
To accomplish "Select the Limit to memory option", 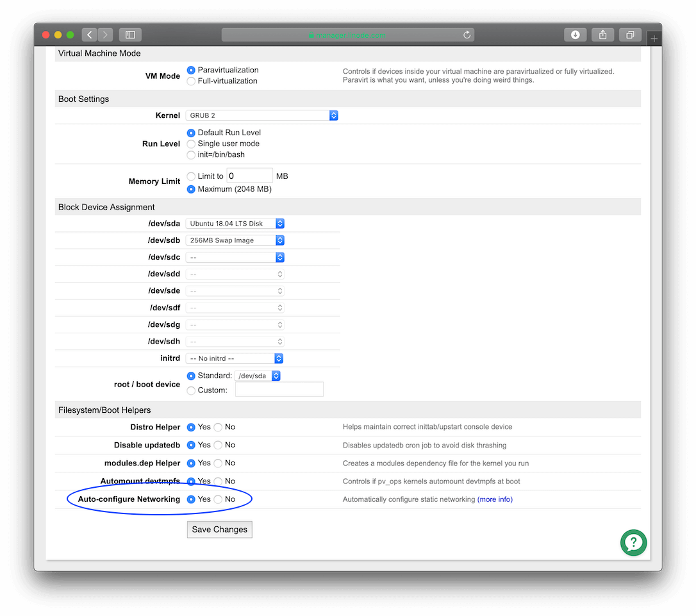I will click(x=191, y=176).
